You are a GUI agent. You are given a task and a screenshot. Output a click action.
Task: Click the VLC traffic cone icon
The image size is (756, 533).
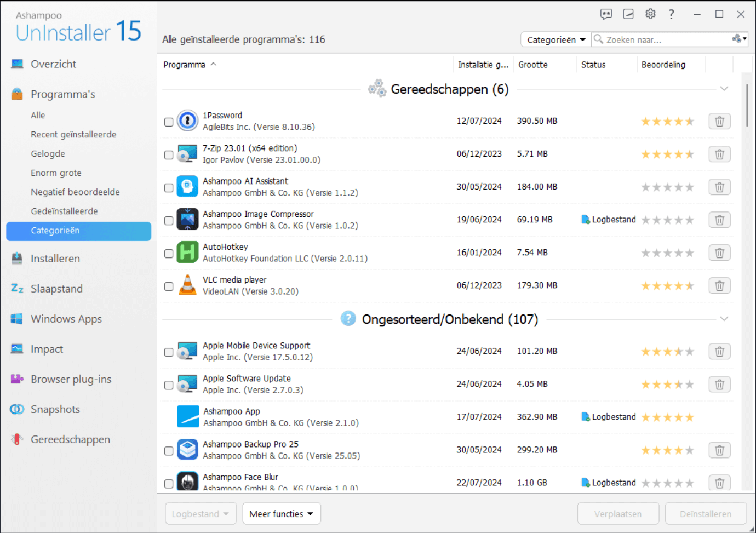tap(187, 285)
